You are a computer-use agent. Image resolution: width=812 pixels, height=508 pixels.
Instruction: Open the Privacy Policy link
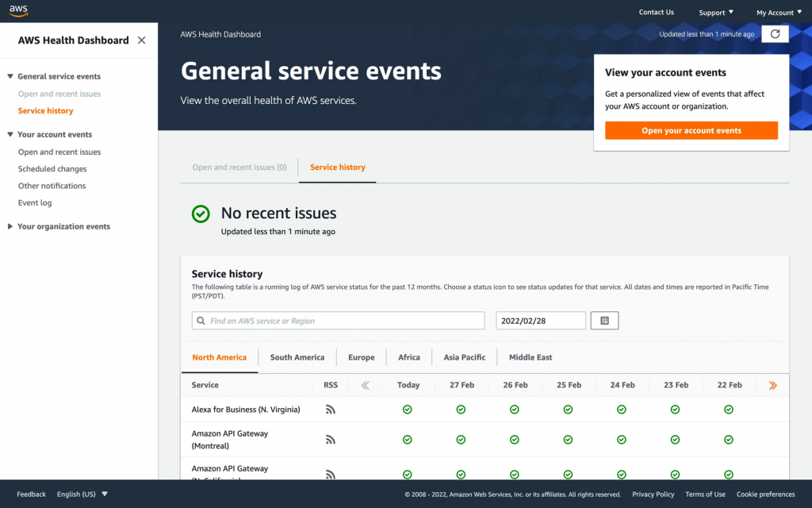pos(653,494)
